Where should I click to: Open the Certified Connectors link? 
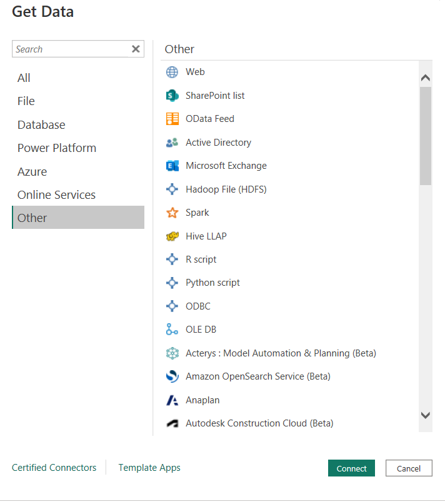(54, 468)
